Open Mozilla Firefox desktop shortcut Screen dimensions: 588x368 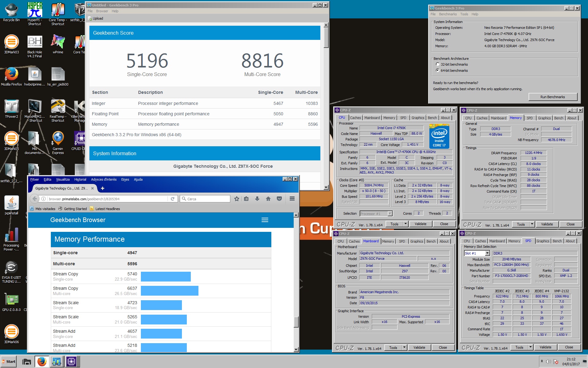(x=11, y=77)
